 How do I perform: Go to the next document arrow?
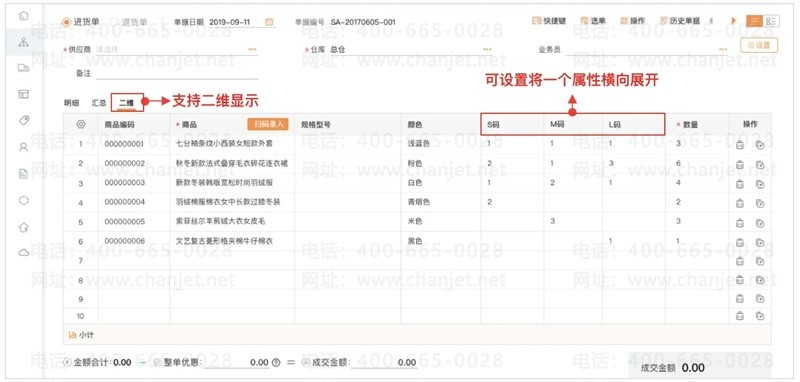(733, 21)
